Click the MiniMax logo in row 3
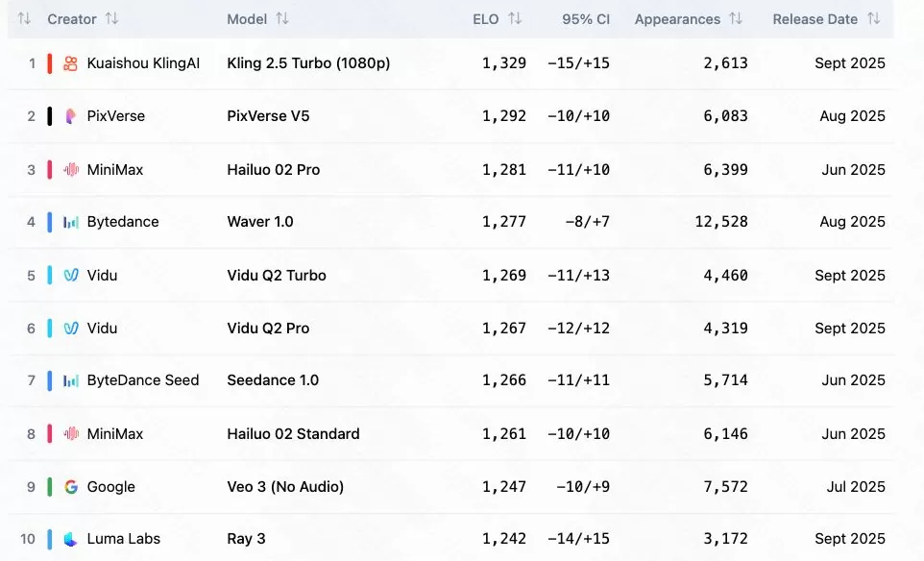Image resolution: width=924 pixels, height=561 pixels. point(70,170)
